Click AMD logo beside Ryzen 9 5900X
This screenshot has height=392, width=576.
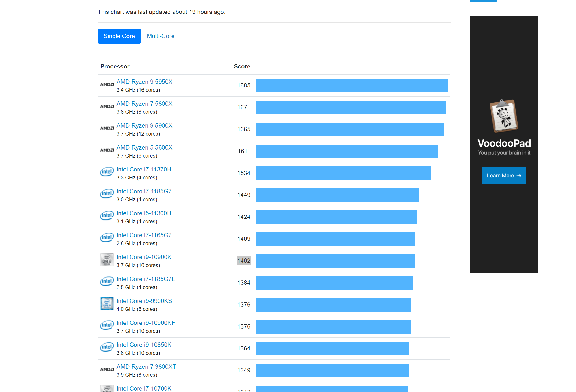[107, 129]
